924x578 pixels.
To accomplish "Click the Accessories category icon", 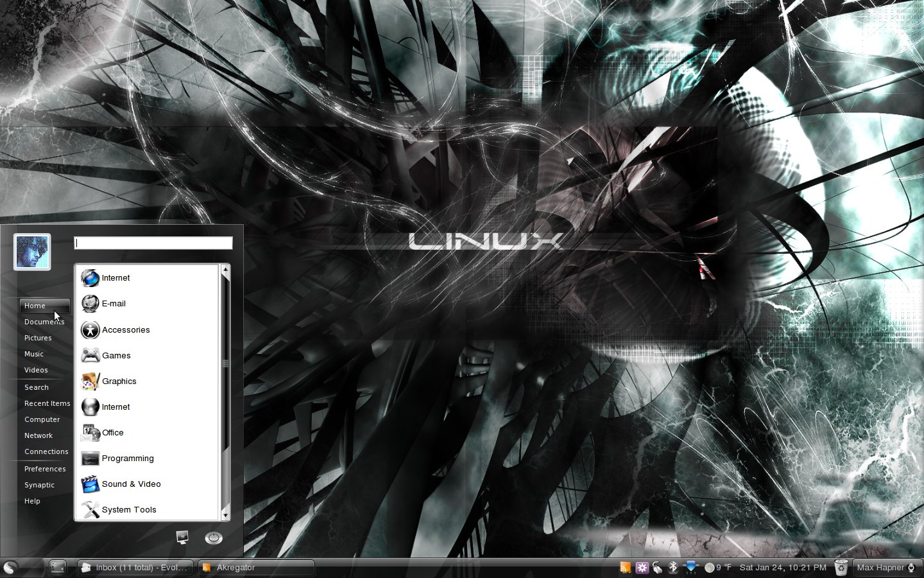I will 90,330.
